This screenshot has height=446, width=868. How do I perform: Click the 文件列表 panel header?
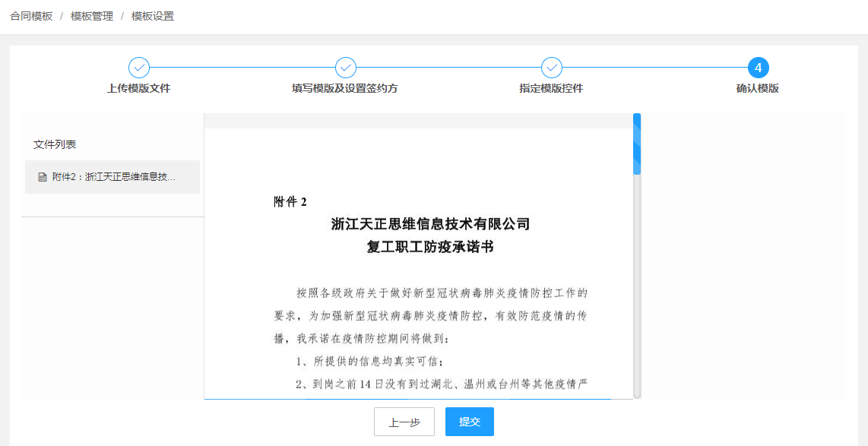(55, 144)
